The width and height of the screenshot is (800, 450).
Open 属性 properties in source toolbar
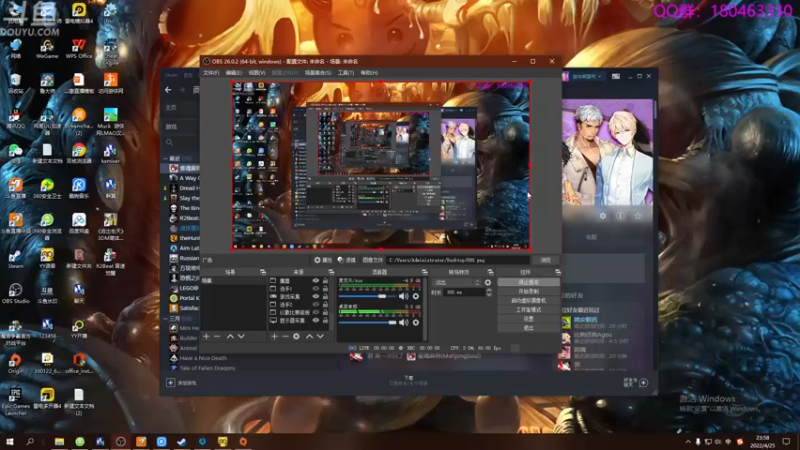click(322, 260)
